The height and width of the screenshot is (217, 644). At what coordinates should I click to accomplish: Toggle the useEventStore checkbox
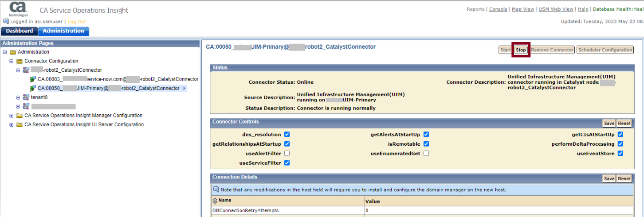point(620,154)
